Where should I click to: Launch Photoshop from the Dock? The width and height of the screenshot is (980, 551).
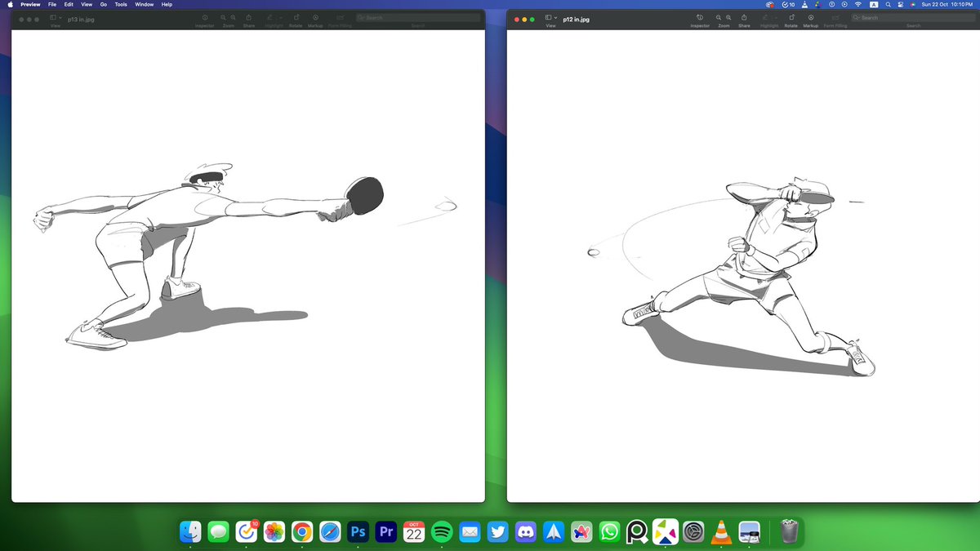[358, 531]
